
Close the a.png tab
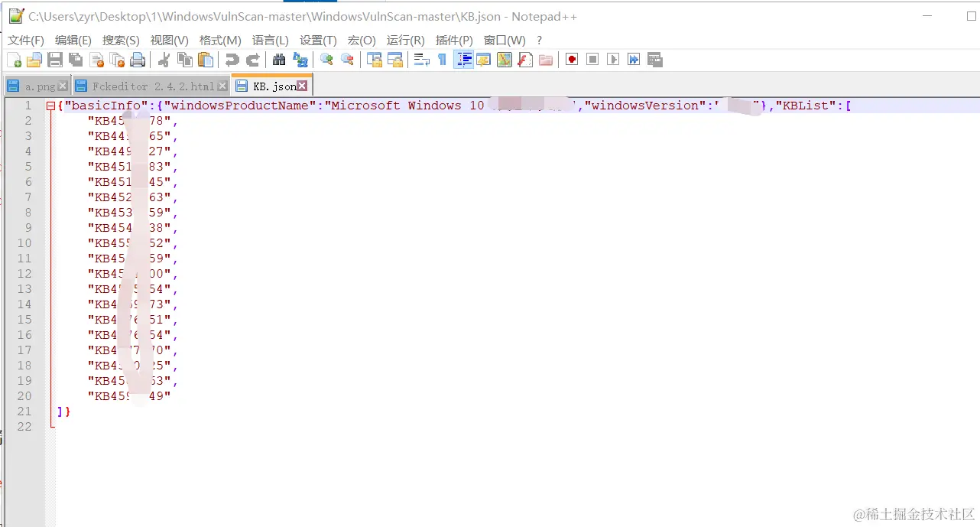point(63,86)
